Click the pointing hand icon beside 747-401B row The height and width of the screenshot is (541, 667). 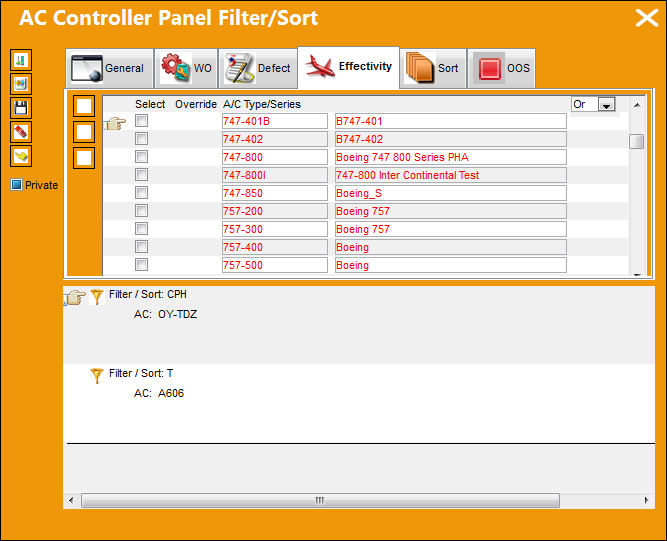(115, 123)
